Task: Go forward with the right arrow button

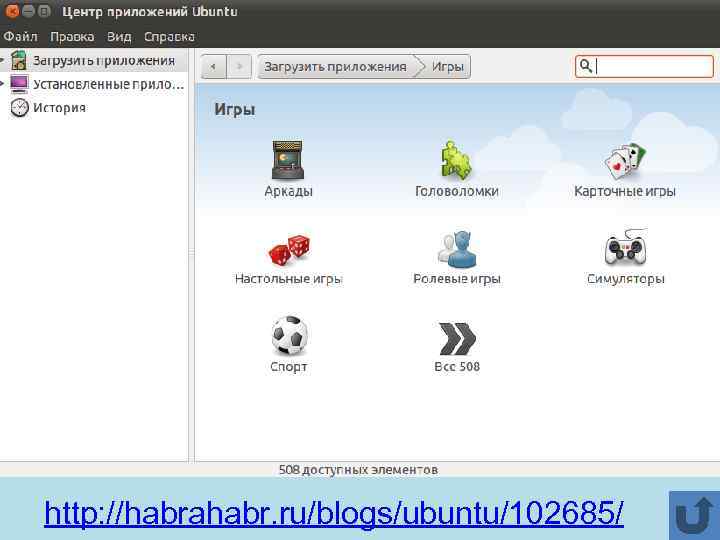Action: point(239,67)
